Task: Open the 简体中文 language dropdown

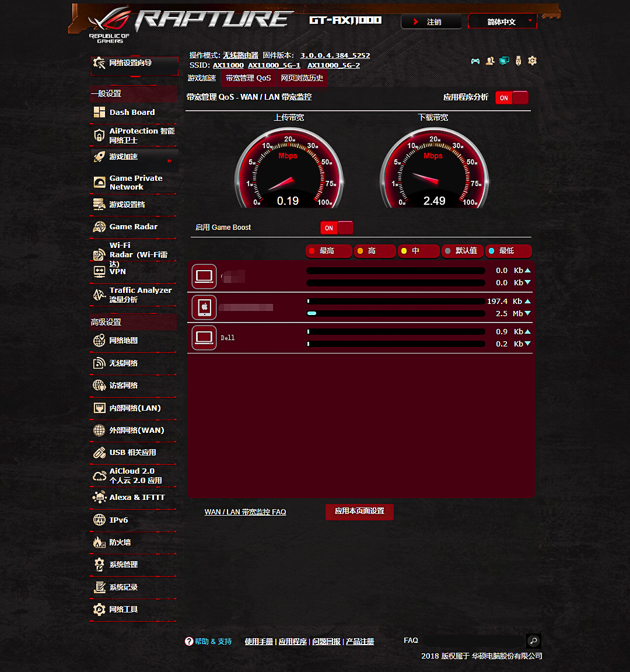Action: (x=502, y=22)
